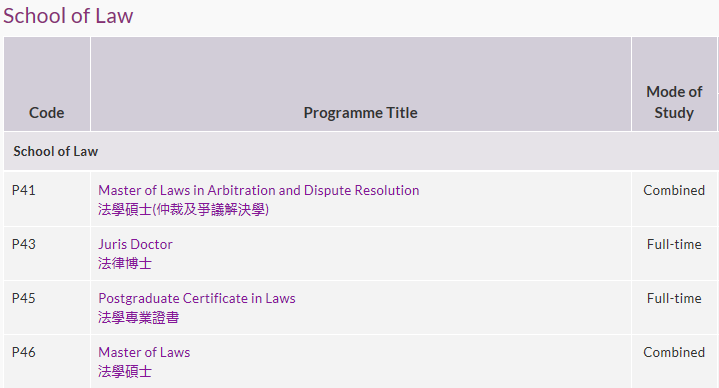This screenshot has width=719, height=388.
Task: Click Chinese title 法學專業證書
Action: click(x=138, y=317)
